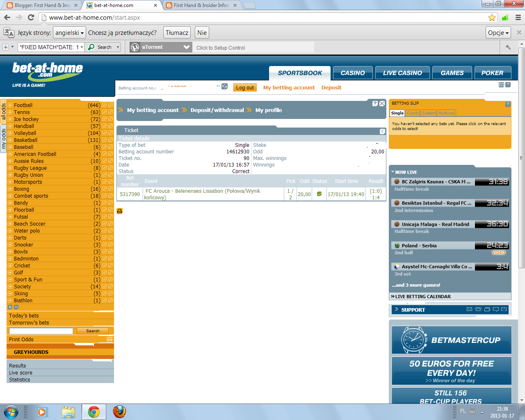Tick the checked box in the Basketball row
Viewport: 525px width, 420px height.
point(105,140)
